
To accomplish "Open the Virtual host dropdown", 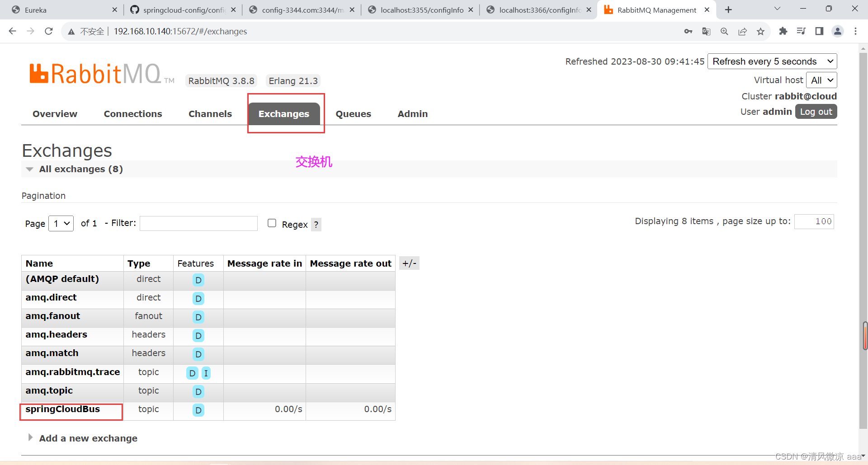I will click(821, 80).
